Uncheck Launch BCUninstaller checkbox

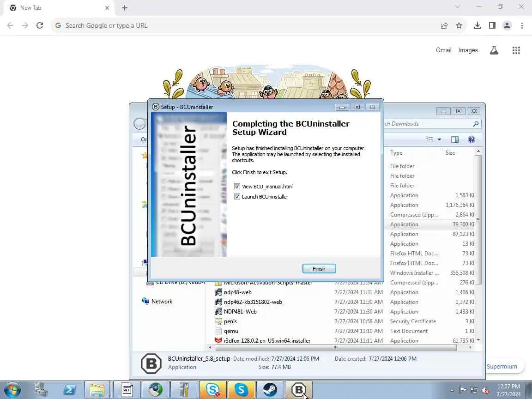coord(237,196)
